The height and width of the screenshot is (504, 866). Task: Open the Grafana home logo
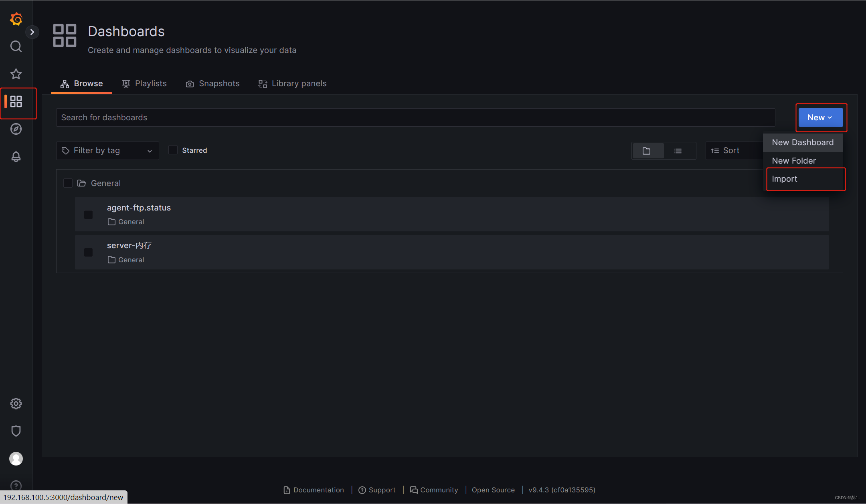click(16, 19)
